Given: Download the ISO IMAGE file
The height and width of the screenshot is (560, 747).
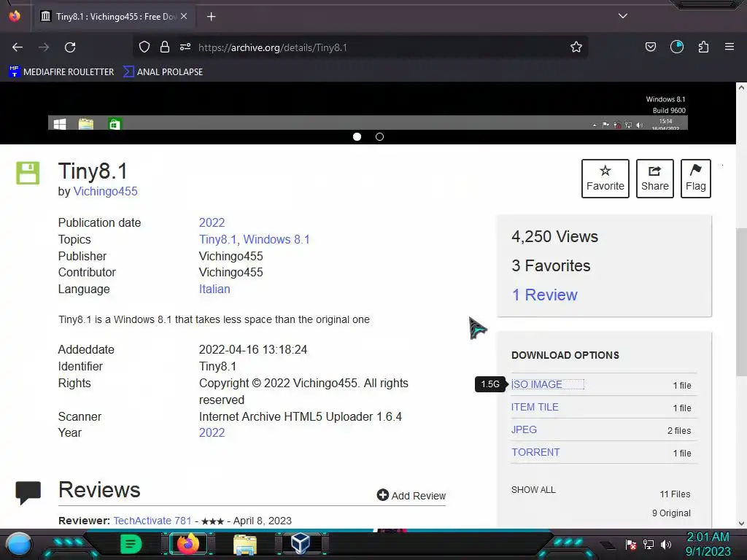Looking at the screenshot, I should pos(536,384).
